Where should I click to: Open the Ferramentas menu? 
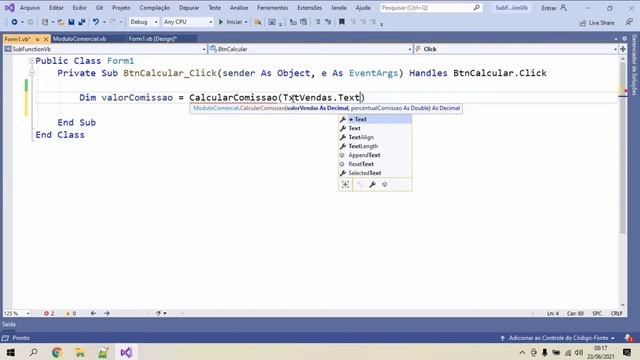(x=272, y=8)
